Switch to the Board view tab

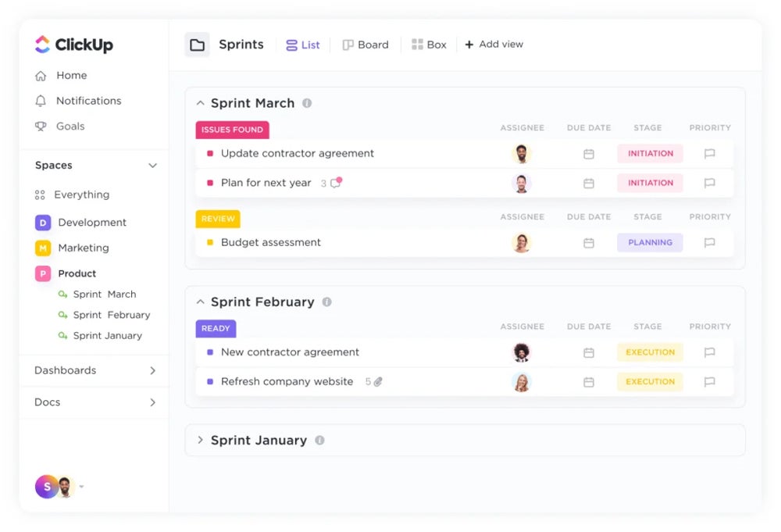point(366,45)
